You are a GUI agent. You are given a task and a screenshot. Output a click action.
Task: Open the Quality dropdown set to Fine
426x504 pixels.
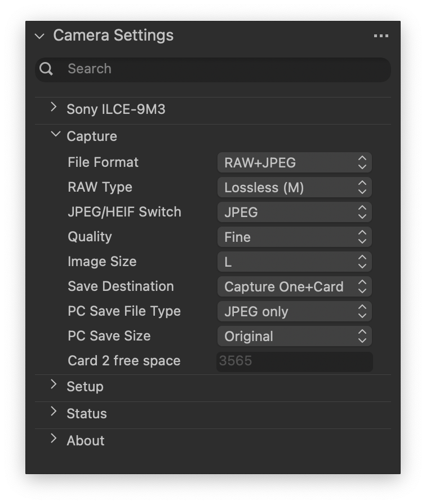(294, 237)
